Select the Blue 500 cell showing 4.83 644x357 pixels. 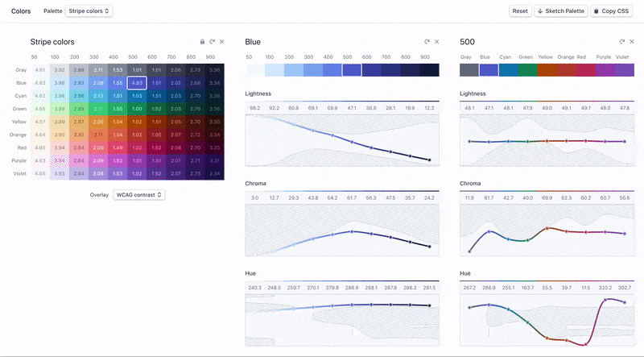(137, 83)
